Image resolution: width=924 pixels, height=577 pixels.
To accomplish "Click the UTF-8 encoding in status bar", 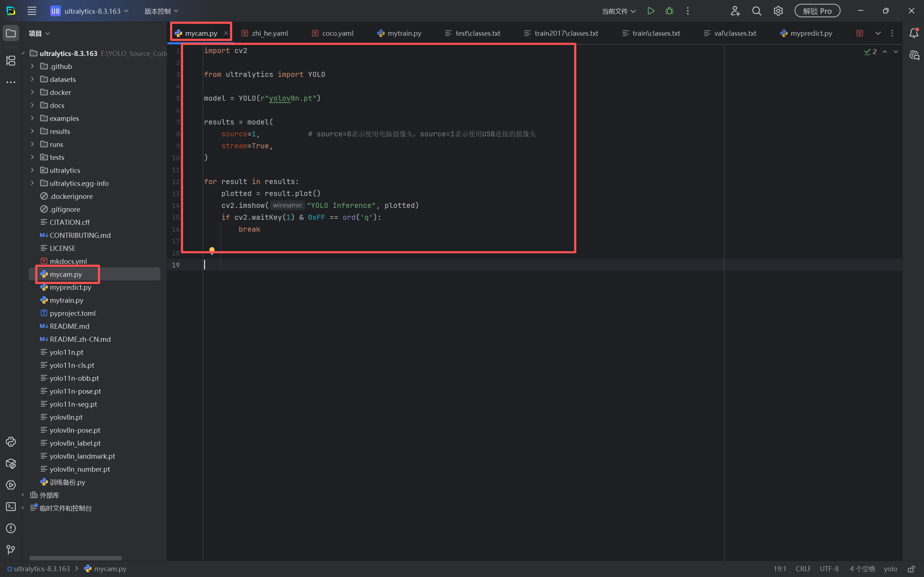I will point(829,569).
